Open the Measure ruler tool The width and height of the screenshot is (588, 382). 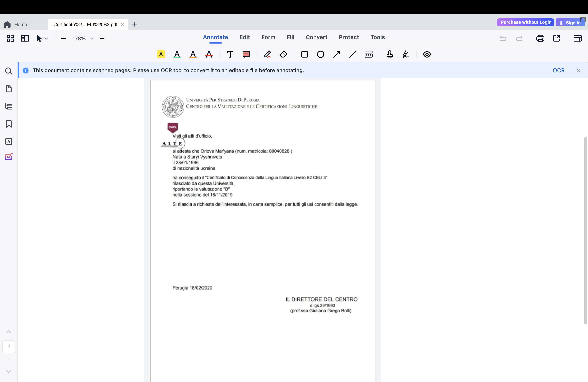[x=368, y=54]
